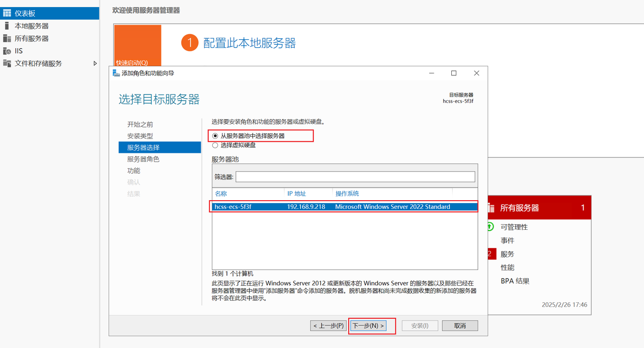Open the 仪表板 dashboard icon in sidebar
644x348 pixels.
7,14
